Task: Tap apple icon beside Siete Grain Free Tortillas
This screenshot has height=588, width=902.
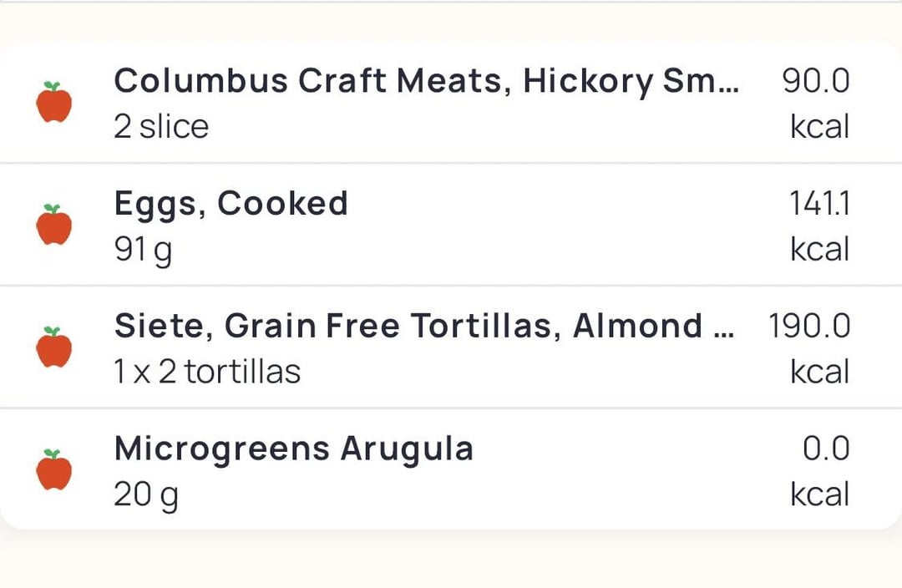Action: [x=54, y=347]
